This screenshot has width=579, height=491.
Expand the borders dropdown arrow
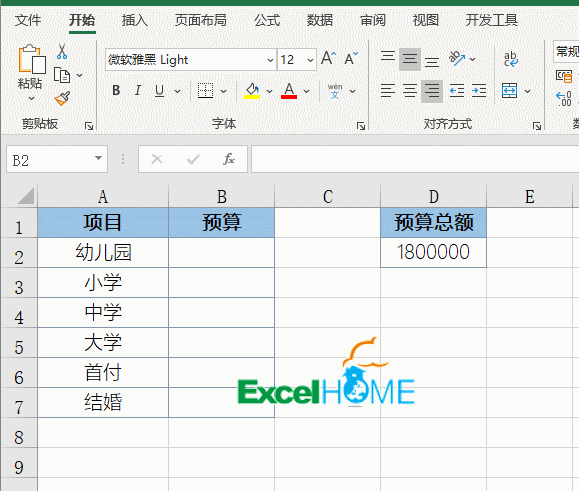(223, 91)
